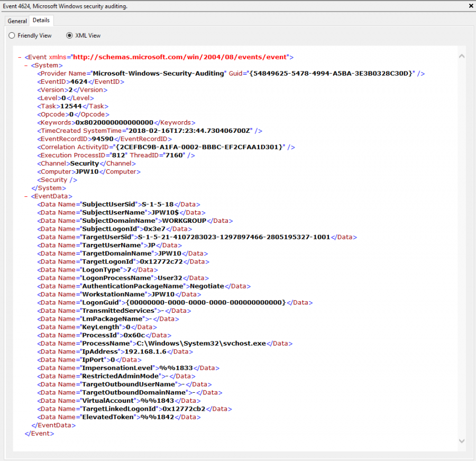Click the scrollbar down arrow
The height and width of the screenshot is (461, 476).
tap(462, 440)
